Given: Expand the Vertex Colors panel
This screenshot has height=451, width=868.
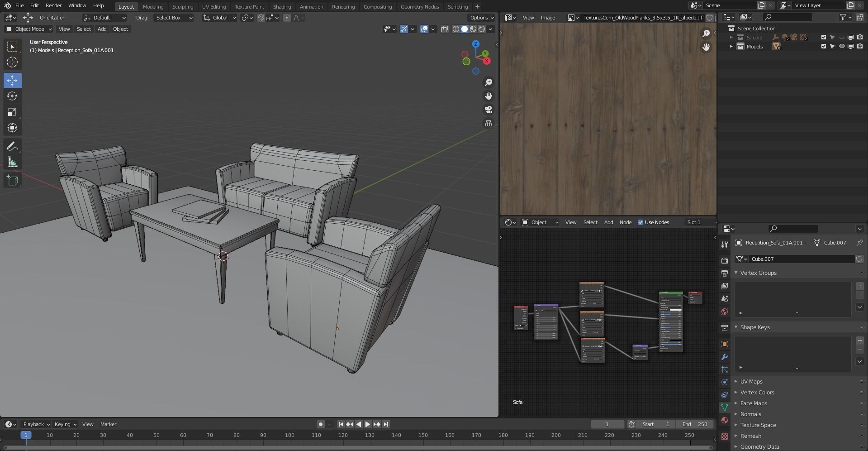Looking at the screenshot, I should 757,393.
